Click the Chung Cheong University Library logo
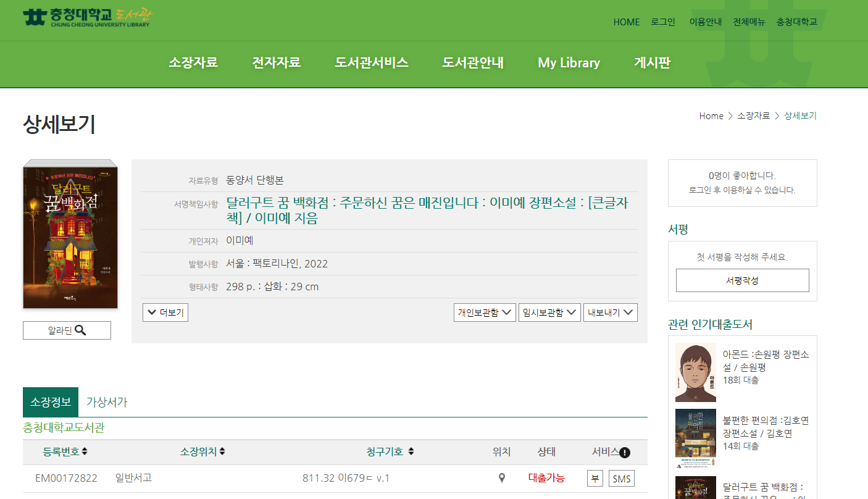This screenshot has height=499, width=868. tap(87, 17)
